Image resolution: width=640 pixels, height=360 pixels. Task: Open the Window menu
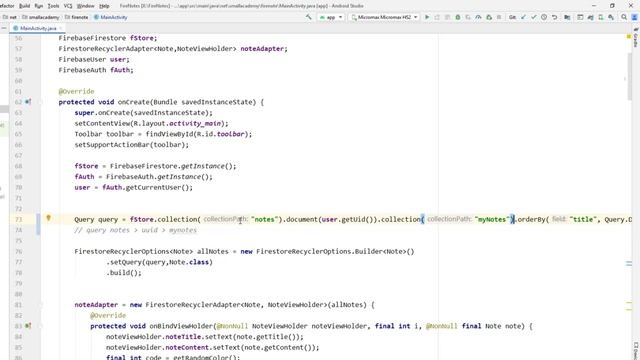point(85,6)
